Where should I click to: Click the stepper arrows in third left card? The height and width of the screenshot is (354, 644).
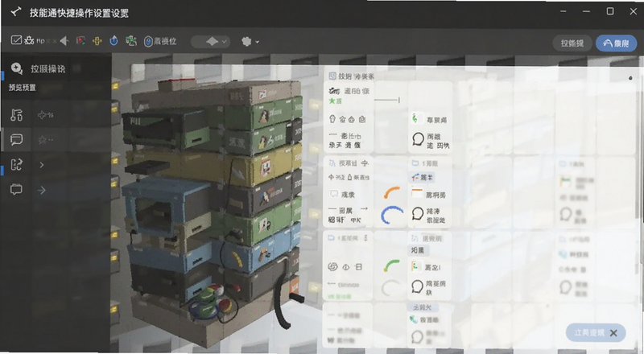[x=365, y=238]
